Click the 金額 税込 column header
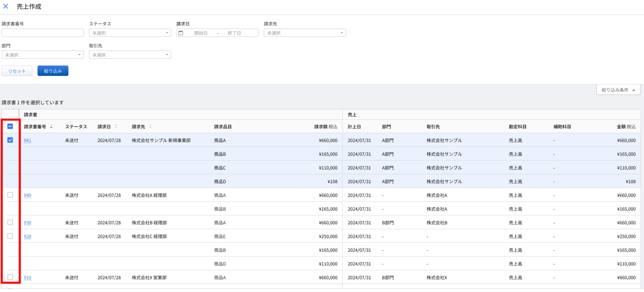This screenshot has width=644, height=292. click(626, 127)
